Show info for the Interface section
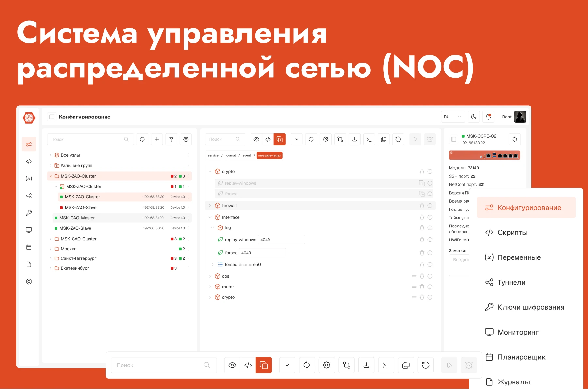This screenshot has height=389, width=588. [430, 217]
